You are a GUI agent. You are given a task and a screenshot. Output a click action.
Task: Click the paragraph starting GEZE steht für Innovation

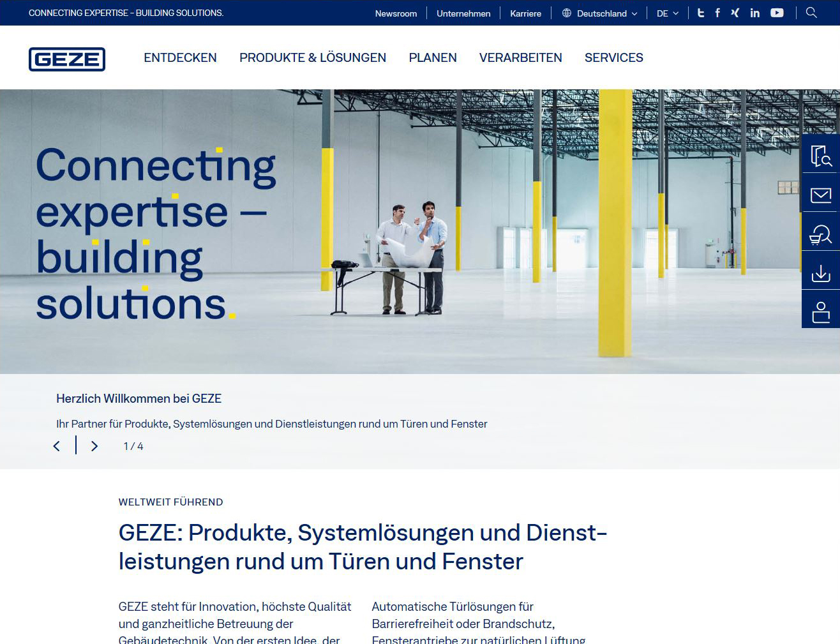[235, 623]
